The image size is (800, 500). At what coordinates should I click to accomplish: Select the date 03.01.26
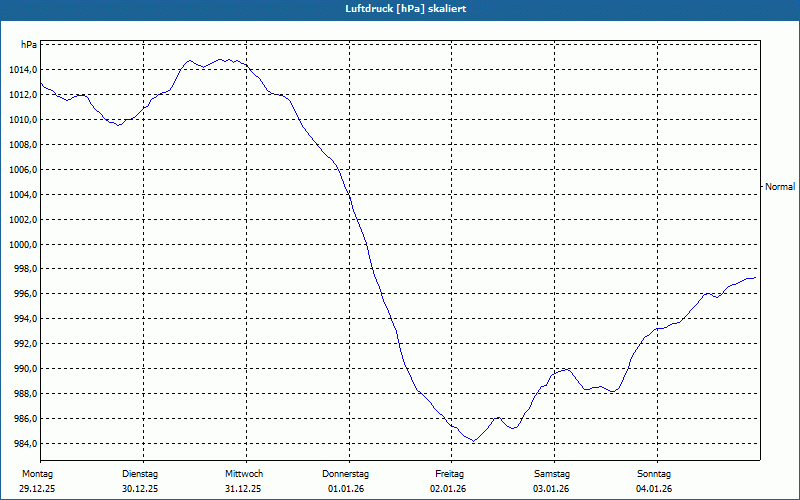pos(551,489)
